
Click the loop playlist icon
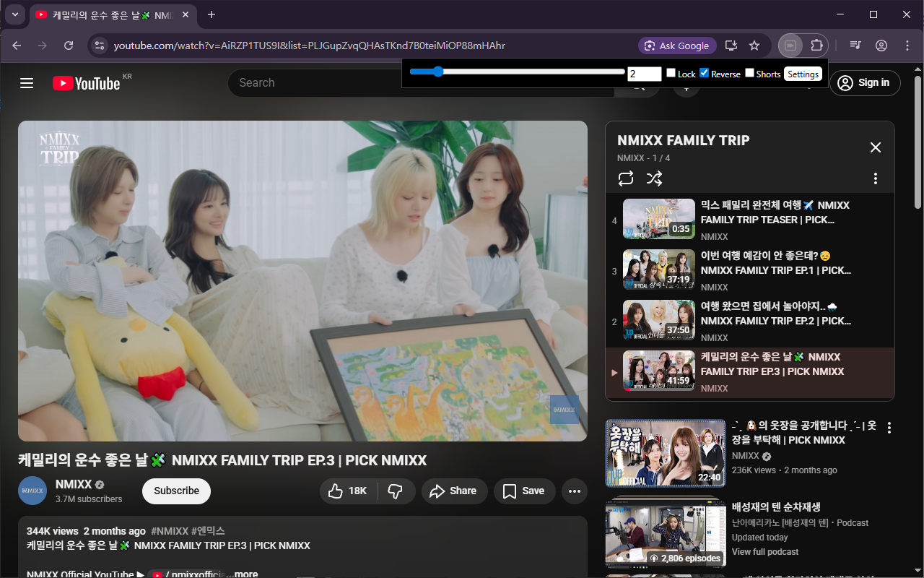[x=626, y=178]
